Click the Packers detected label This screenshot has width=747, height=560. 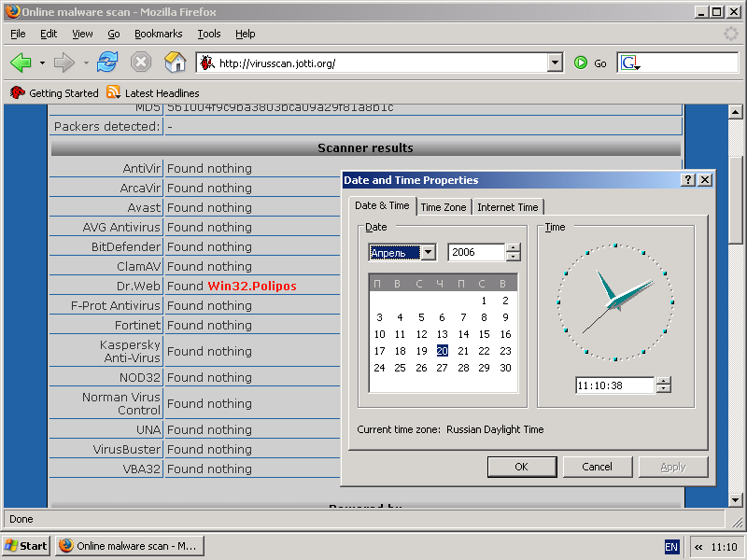pos(106,126)
